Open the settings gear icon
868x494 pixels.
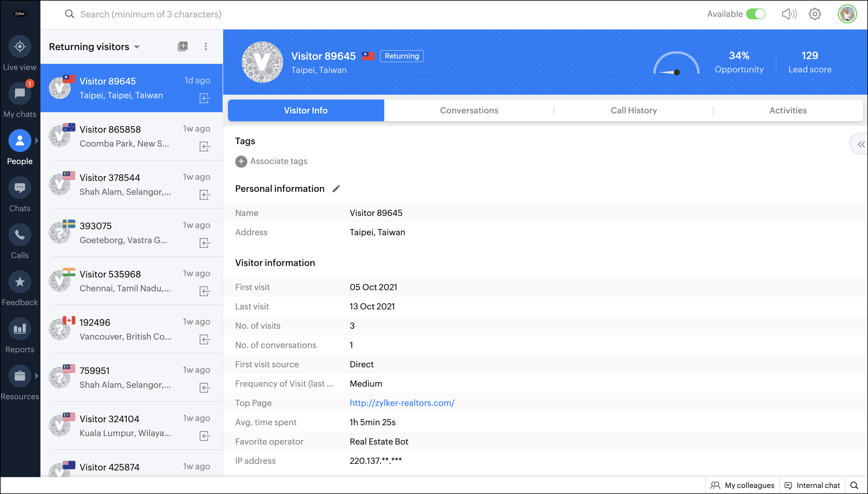(815, 14)
